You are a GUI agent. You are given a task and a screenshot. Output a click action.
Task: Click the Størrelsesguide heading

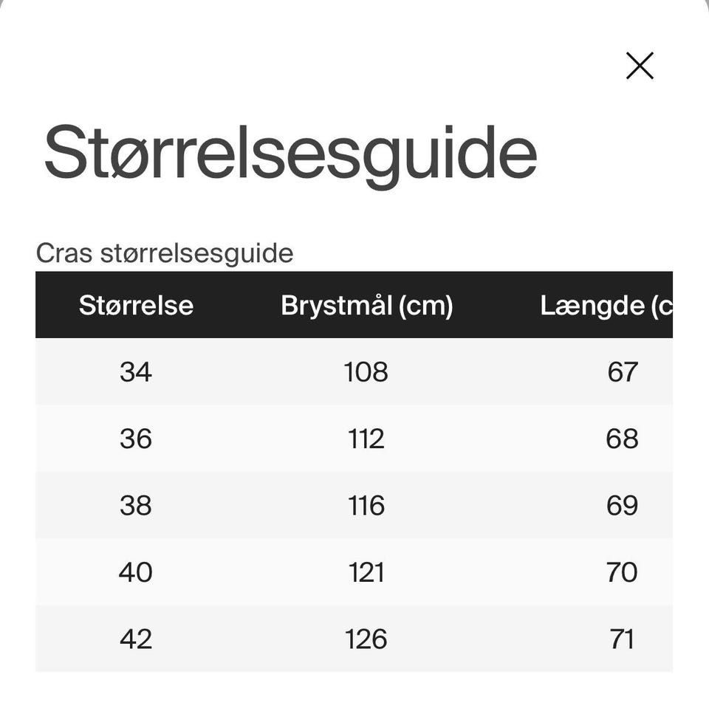coord(290,153)
